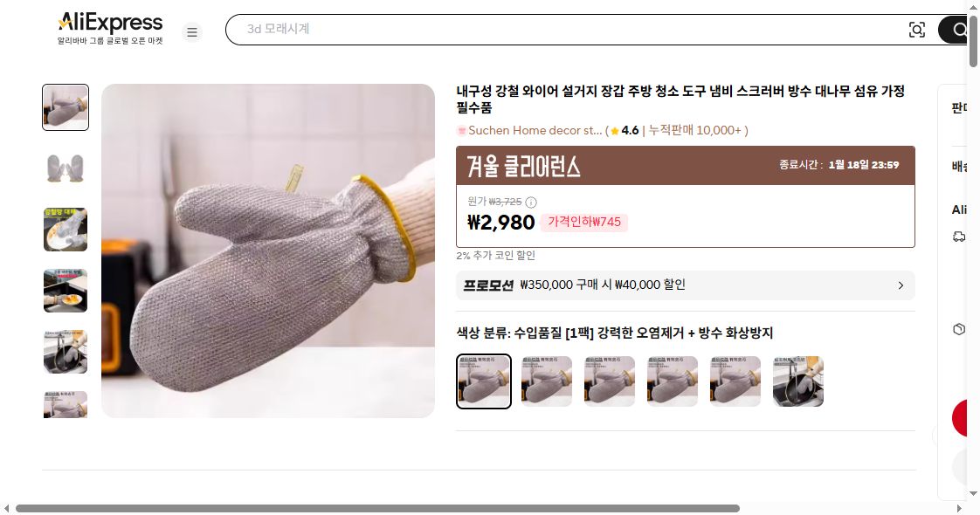Click the 가격인하₩745 price drop badge

[x=583, y=223]
